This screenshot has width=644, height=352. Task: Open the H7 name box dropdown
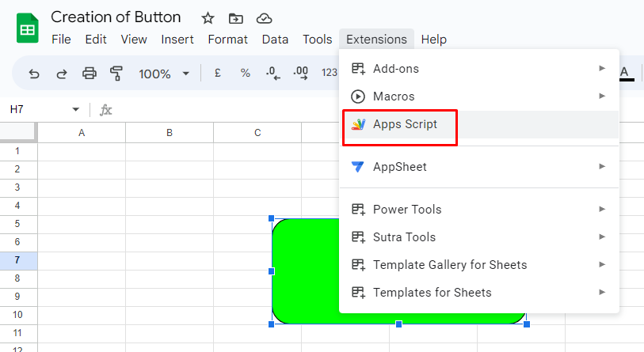click(x=75, y=109)
